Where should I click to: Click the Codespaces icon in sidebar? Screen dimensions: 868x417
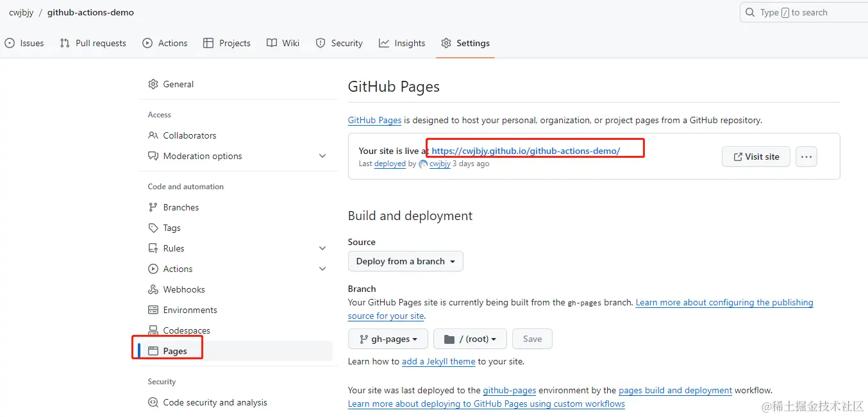coord(153,330)
